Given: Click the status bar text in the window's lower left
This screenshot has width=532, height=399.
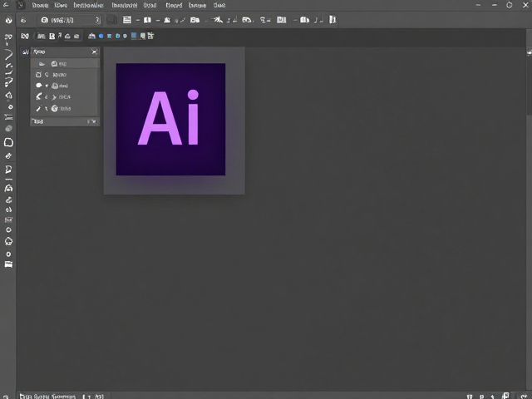Looking at the screenshot, I should coord(47,396).
